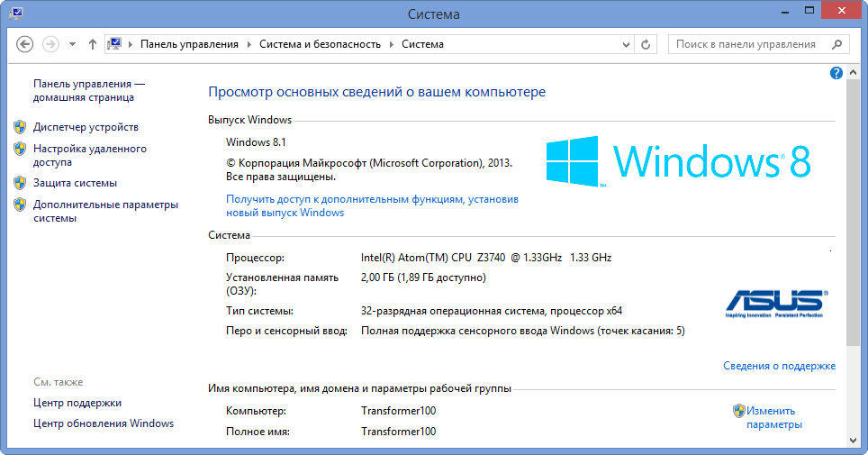Screen dimensions: 868x455
Task: Open Центр обновления Windows link
Action: pyautogui.click(x=104, y=423)
